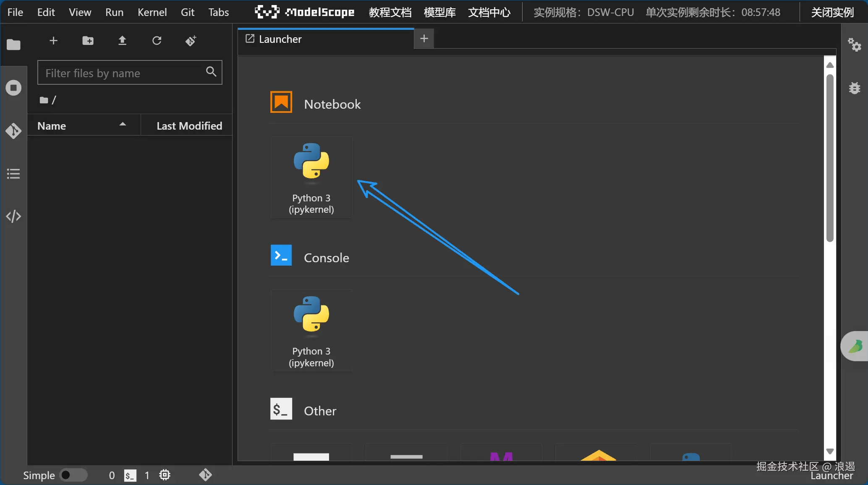Viewport: 868px width, 485px height.
Task: Click the scrollbar down arrow in Launcher
Action: tap(830, 451)
